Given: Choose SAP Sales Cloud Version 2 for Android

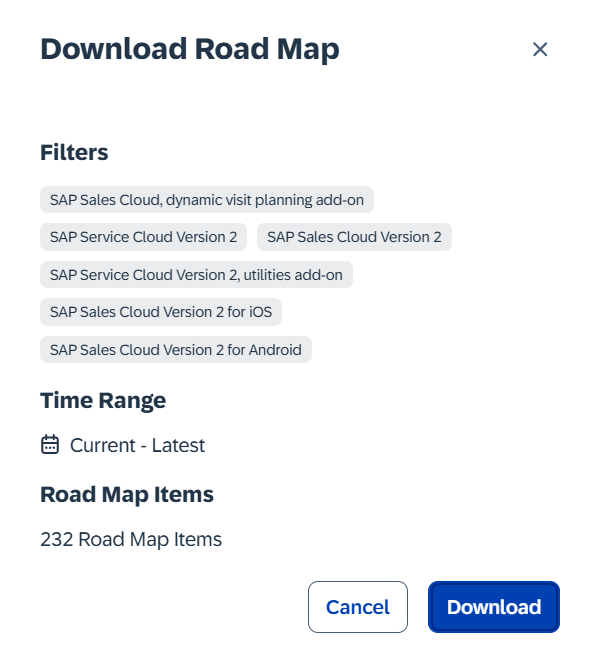Looking at the screenshot, I should pos(176,350).
